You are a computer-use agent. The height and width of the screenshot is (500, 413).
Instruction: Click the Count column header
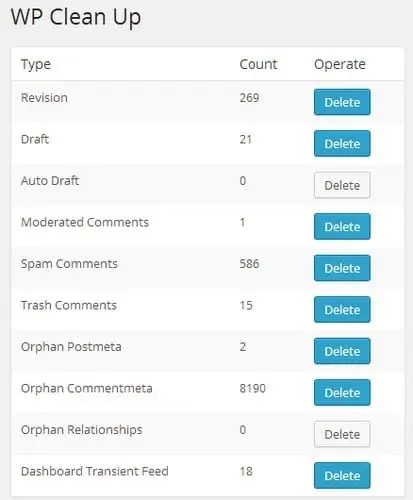258,64
